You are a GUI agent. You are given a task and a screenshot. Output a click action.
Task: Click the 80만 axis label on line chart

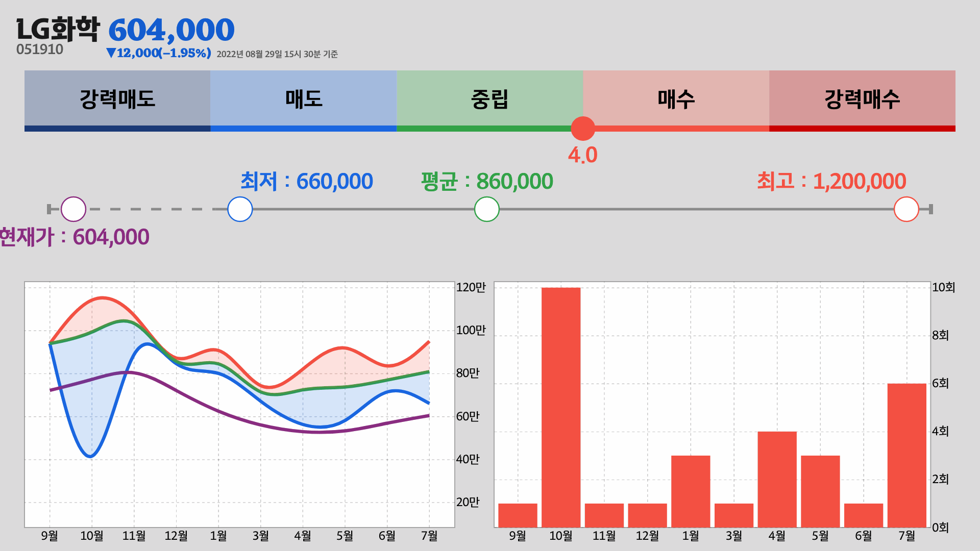click(x=468, y=373)
